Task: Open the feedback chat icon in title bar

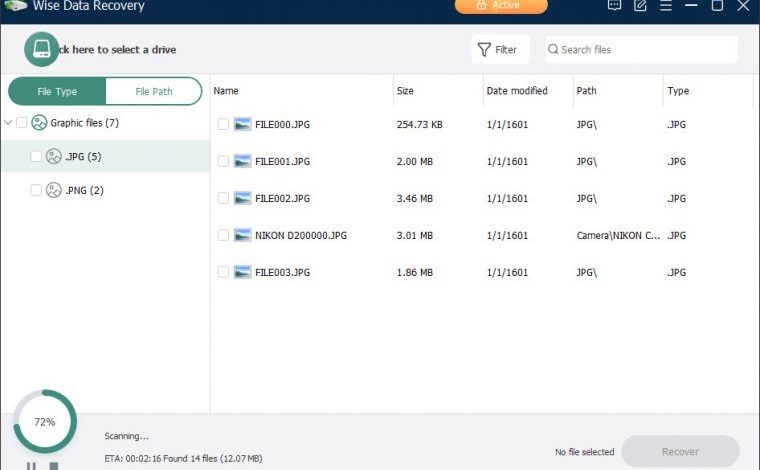Action: point(614,5)
